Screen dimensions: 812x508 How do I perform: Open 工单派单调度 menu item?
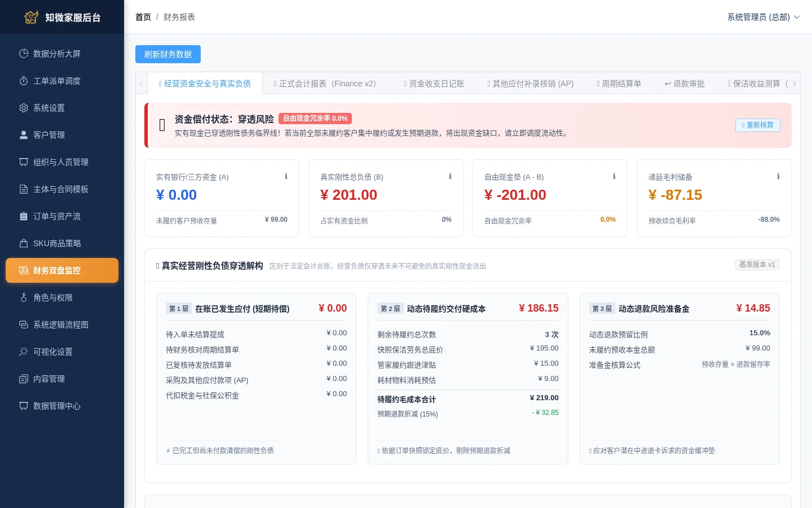click(62, 81)
